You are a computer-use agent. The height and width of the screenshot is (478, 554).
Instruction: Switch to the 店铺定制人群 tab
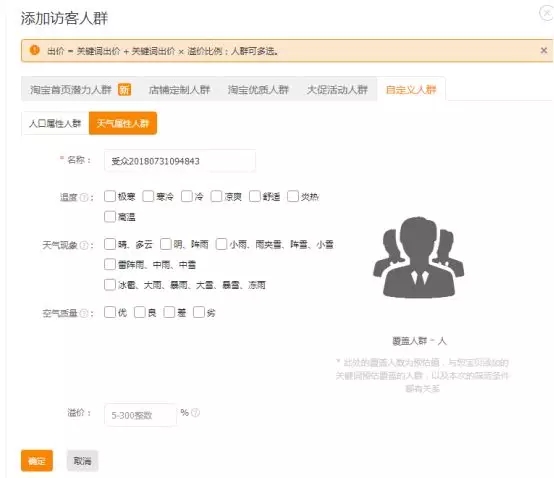tap(179, 90)
